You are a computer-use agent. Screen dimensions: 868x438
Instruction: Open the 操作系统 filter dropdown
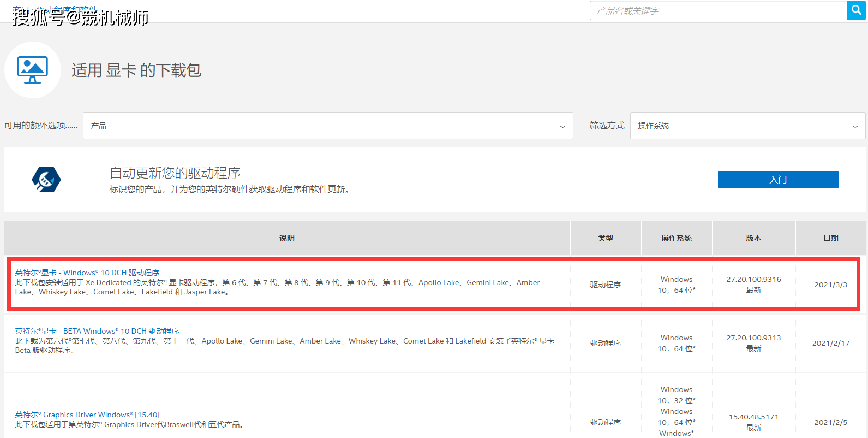747,126
